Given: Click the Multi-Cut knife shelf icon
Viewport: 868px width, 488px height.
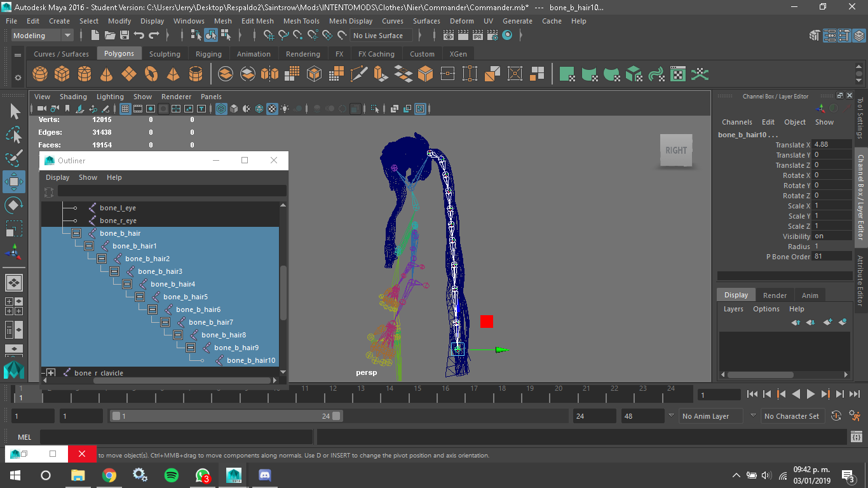Looking at the screenshot, I should pyautogui.click(x=359, y=74).
